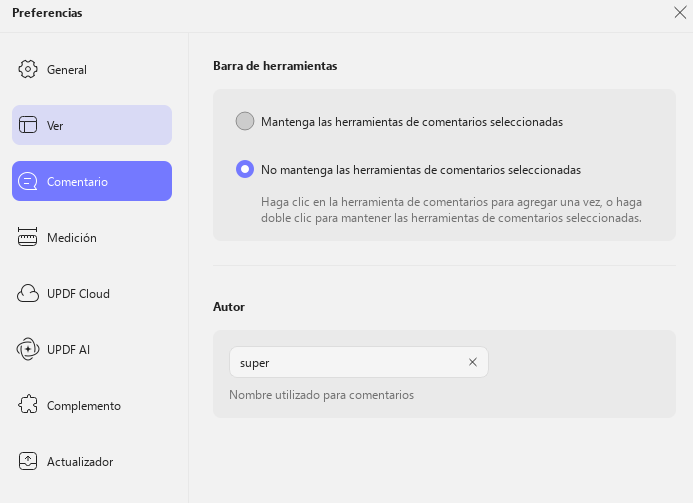Close the Preferencias dialog
The image size is (693, 503).
coord(680,12)
